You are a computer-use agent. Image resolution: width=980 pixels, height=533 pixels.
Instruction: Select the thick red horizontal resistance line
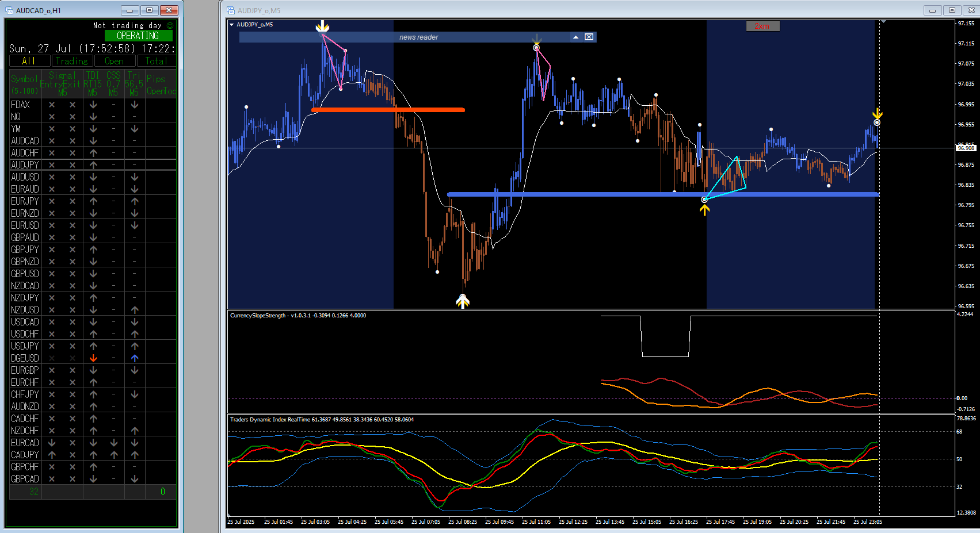[388, 110]
